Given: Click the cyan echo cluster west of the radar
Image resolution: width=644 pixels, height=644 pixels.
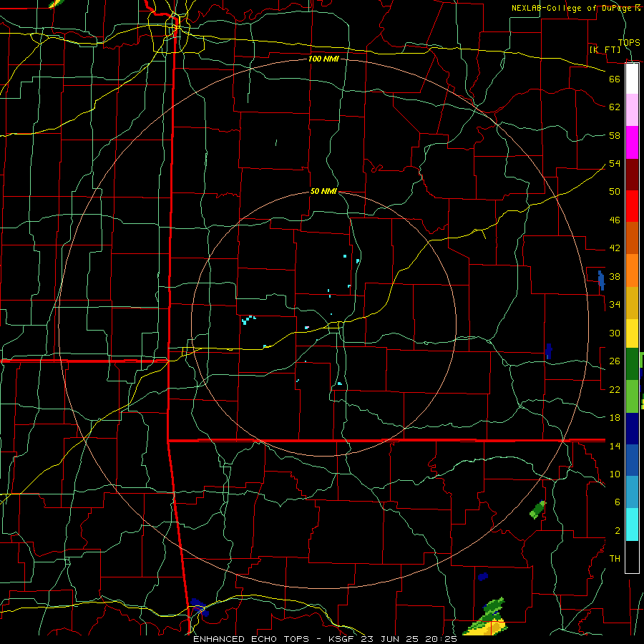Looking at the screenshot, I should pyautogui.click(x=248, y=320).
